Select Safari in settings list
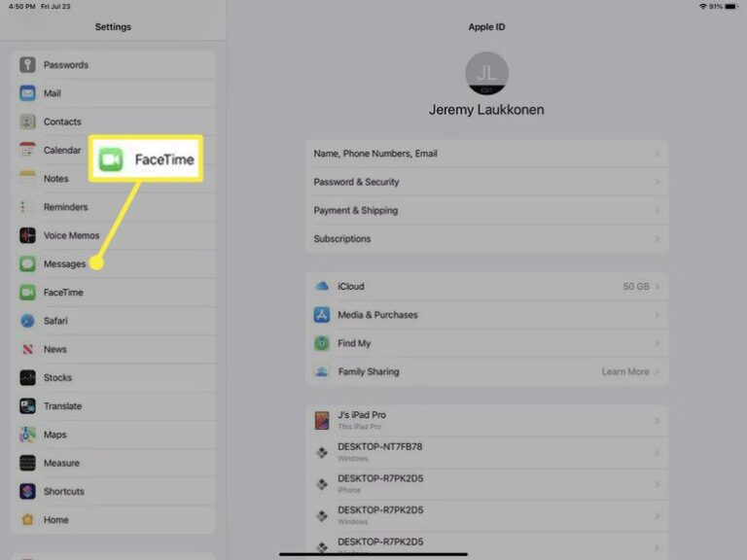Screen dimensions: 747x560 [114, 321]
